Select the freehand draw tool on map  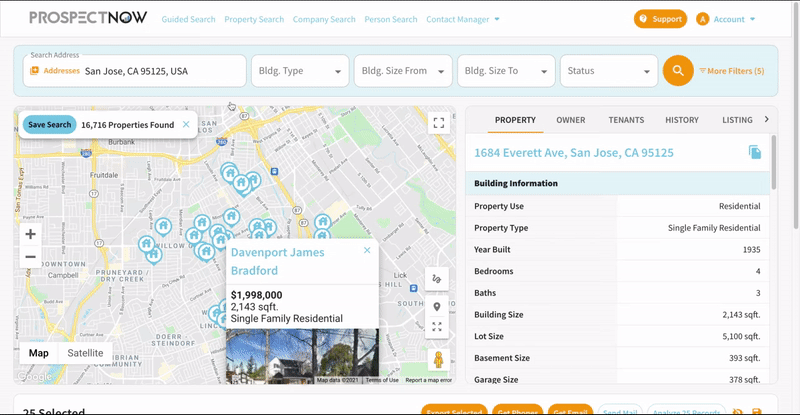[437, 279]
